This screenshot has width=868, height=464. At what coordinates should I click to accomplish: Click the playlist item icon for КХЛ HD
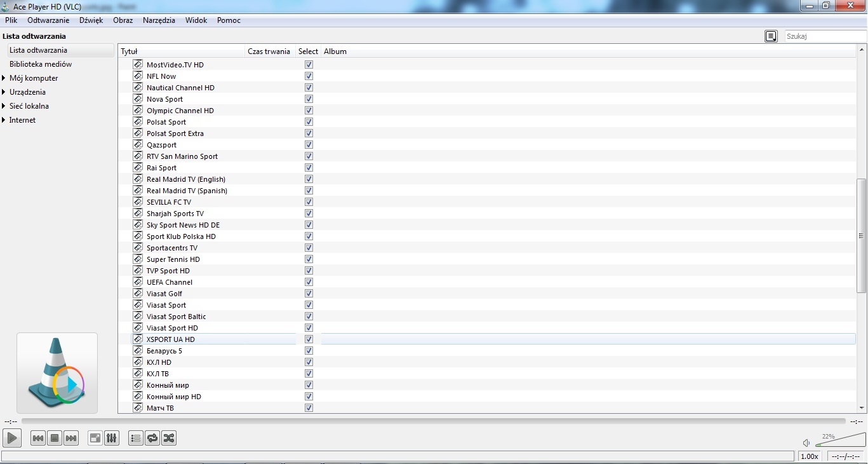138,362
